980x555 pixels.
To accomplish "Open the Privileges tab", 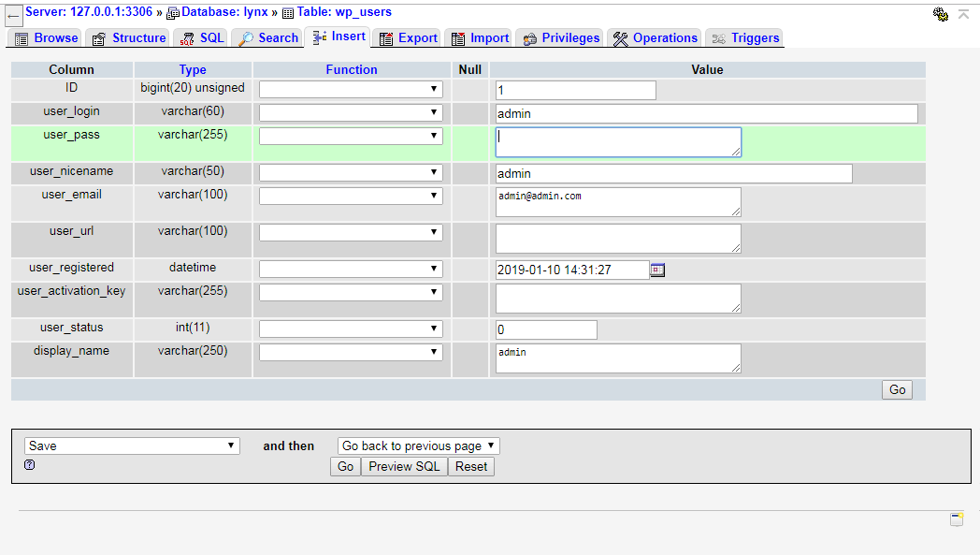I will pyautogui.click(x=561, y=38).
